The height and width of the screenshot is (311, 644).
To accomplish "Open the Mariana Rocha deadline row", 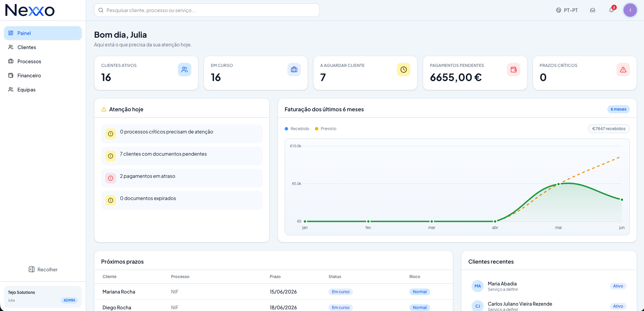I will point(274,291).
